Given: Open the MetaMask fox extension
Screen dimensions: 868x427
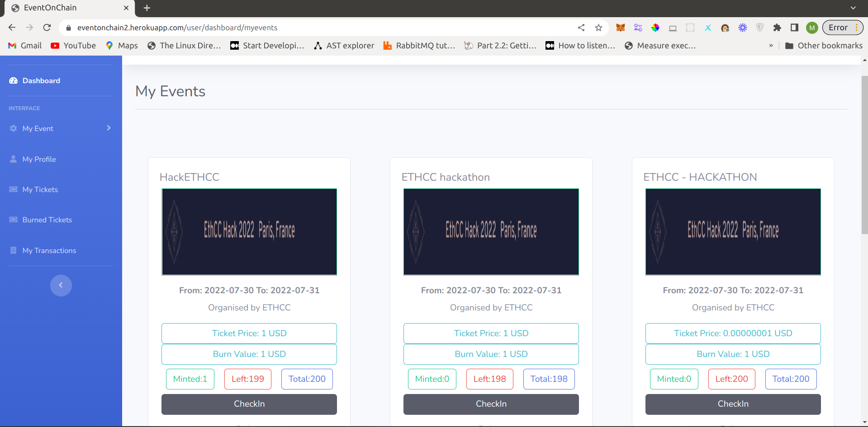Looking at the screenshot, I should pos(621,28).
